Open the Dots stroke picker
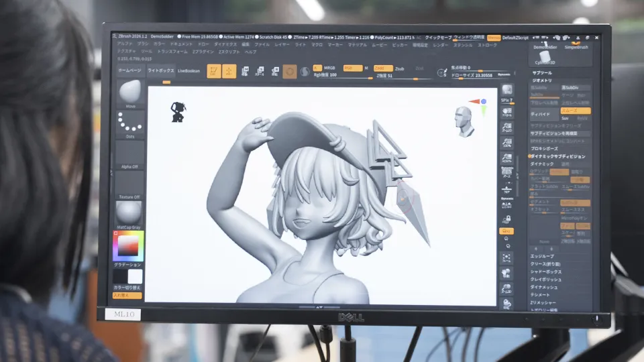 coord(130,125)
